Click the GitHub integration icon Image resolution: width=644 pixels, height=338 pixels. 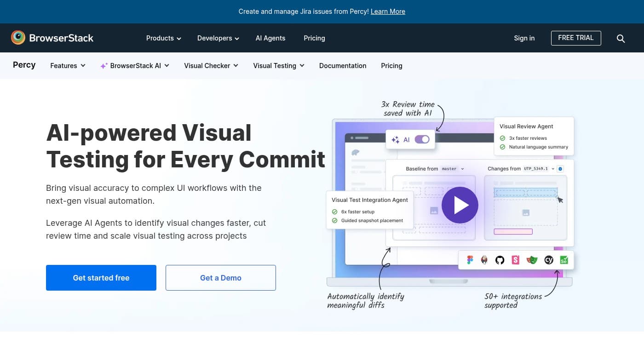[x=500, y=260]
